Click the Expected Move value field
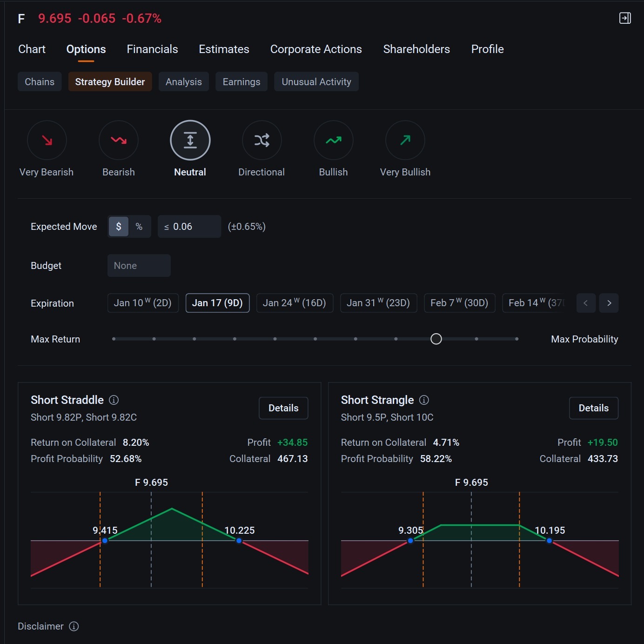This screenshot has height=644, width=644. point(189,227)
